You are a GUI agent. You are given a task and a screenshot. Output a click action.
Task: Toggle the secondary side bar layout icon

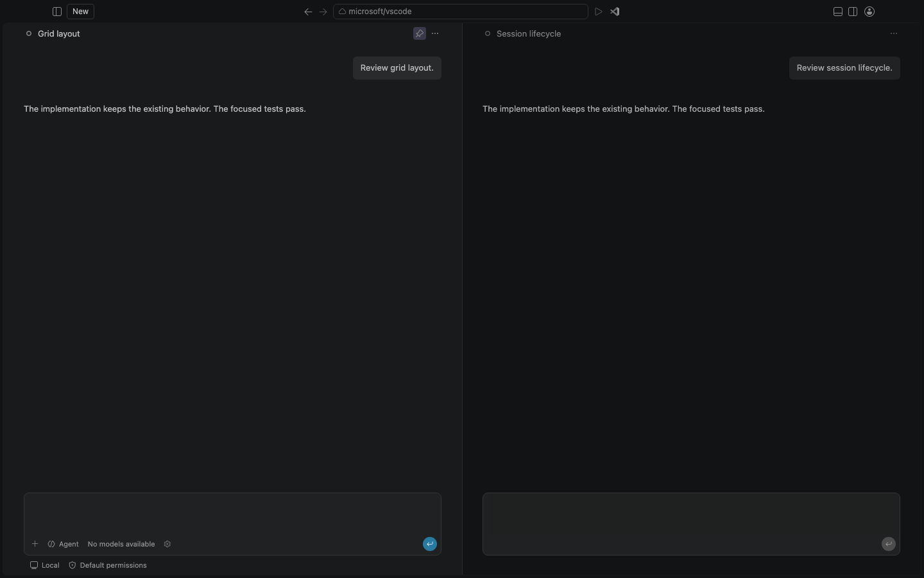coord(853,12)
